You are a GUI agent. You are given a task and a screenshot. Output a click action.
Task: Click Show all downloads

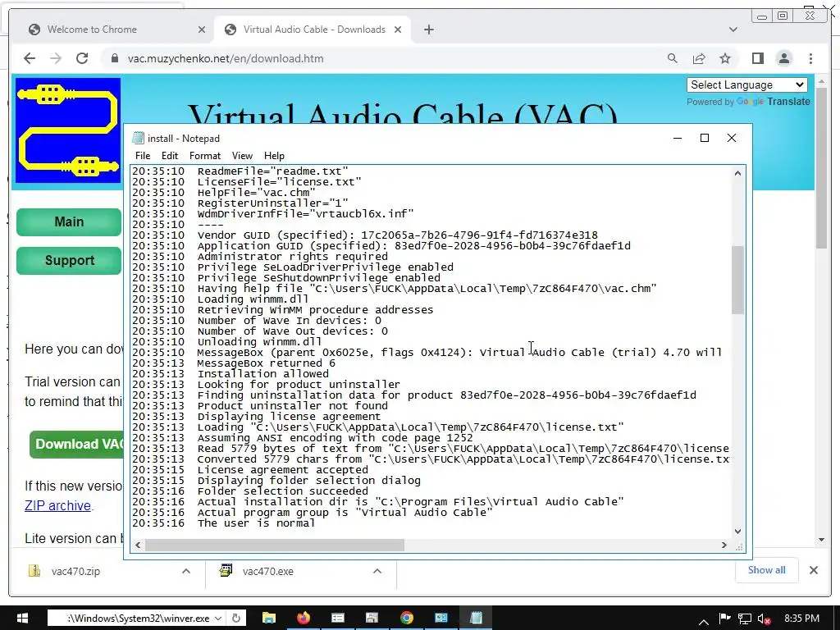tap(766, 570)
